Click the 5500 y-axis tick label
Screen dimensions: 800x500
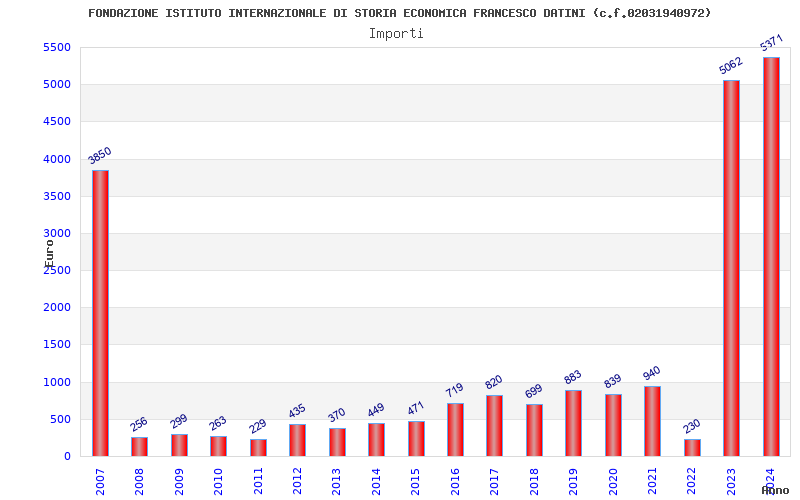click(57, 47)
